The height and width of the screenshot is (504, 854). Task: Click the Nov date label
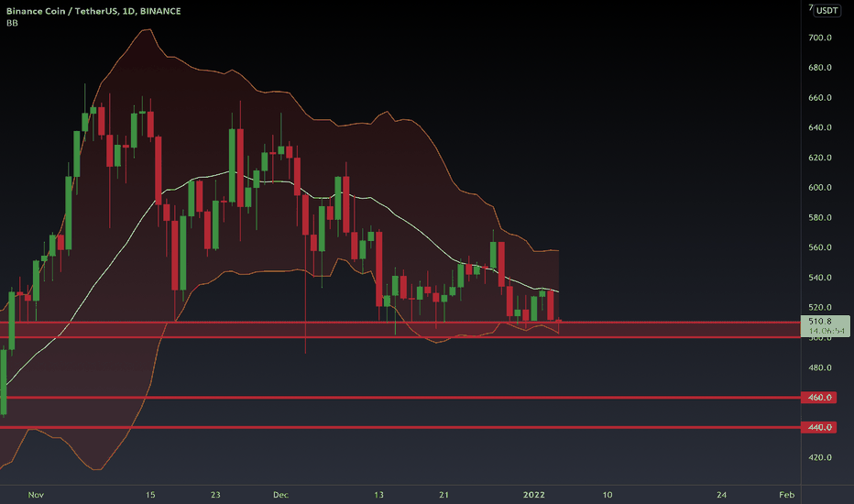36,495
